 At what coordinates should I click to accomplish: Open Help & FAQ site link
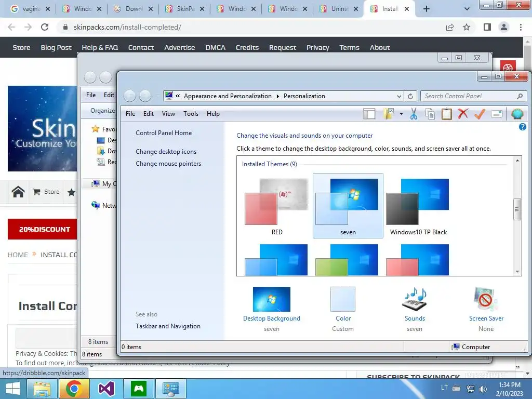pyautogui.click(x=100, y=47)
